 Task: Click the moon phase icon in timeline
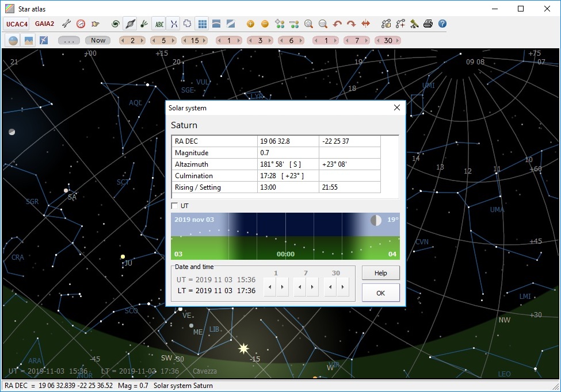click(376, 221)
